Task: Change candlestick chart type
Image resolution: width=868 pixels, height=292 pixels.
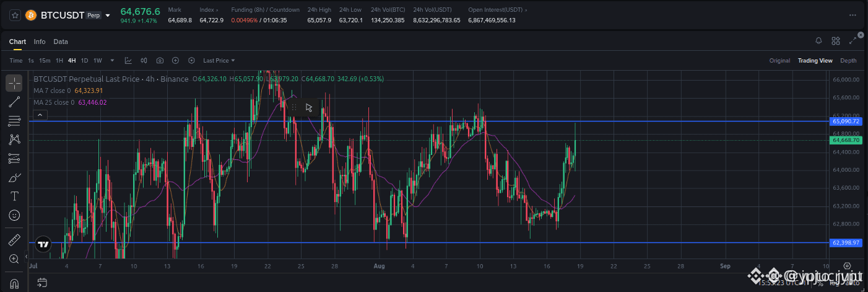Action: (144, 60)
